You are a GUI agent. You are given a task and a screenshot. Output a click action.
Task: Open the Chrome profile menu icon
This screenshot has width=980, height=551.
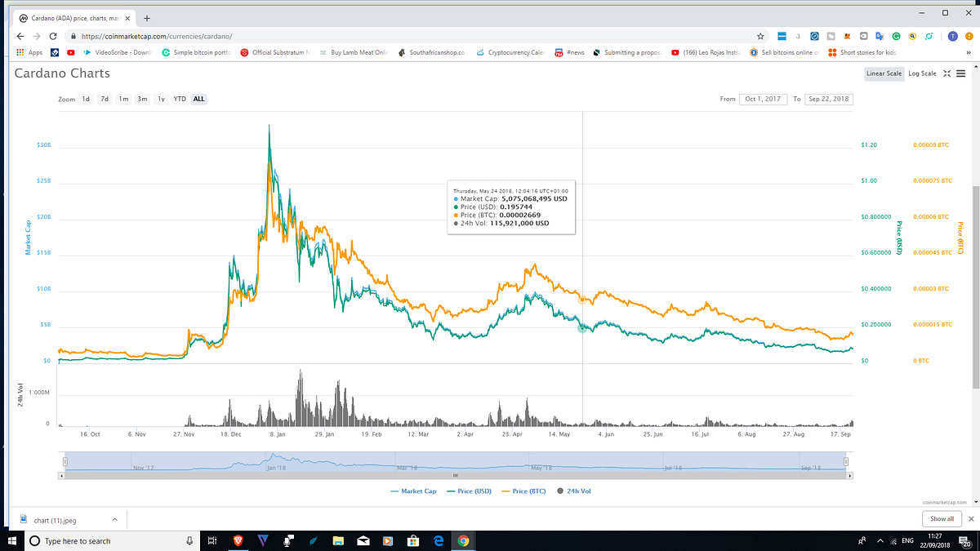(951, 36)
